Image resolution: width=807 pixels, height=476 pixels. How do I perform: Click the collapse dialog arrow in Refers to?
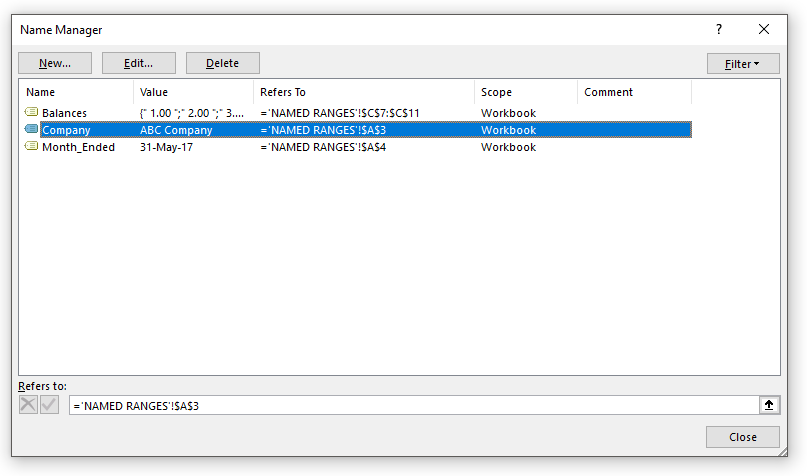769,405
